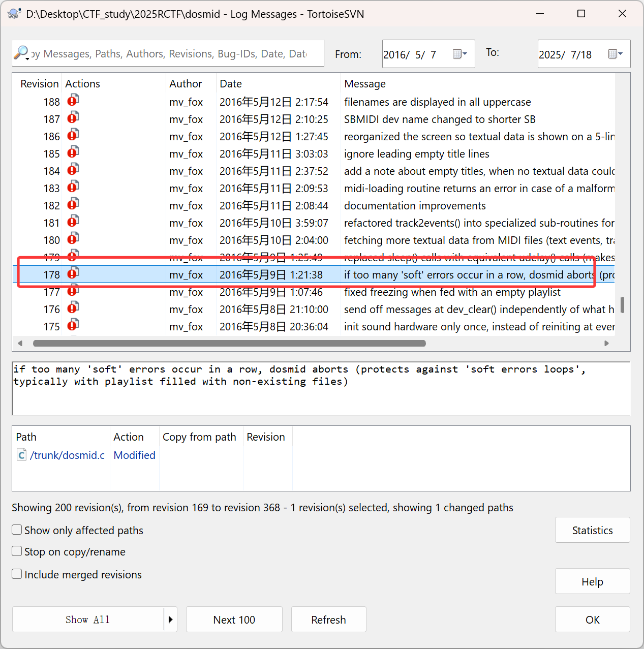Click modified action icon for revision 186

pyautogui.click(x=73, y=135)
